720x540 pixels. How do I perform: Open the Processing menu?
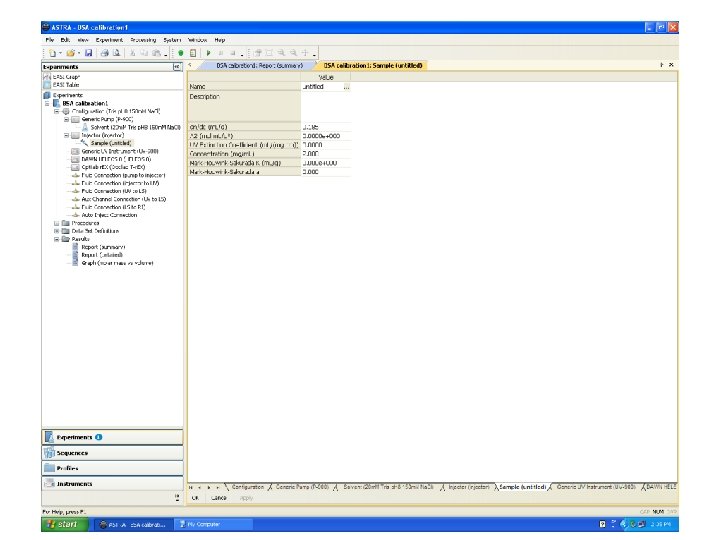143,40
